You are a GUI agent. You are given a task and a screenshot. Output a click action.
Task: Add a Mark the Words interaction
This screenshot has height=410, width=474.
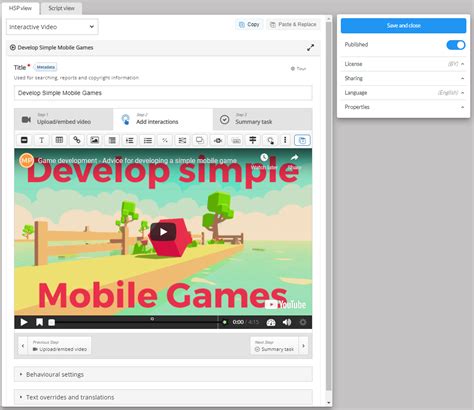(x=218, y=140)
